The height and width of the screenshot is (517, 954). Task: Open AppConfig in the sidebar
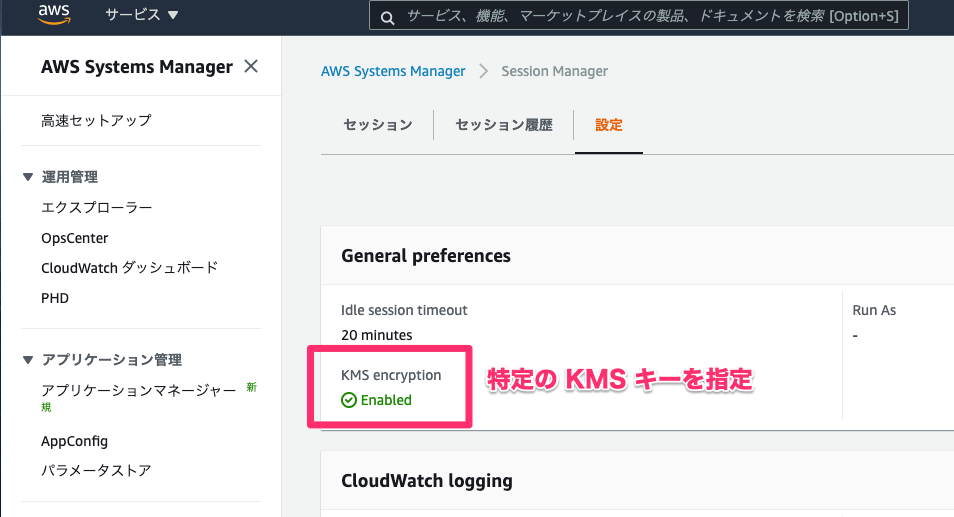click(x=74, y=442)
